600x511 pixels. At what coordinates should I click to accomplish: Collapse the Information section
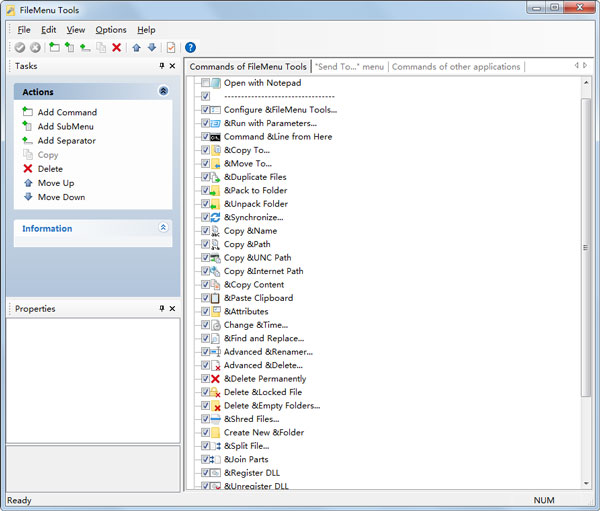coord(163,228)
